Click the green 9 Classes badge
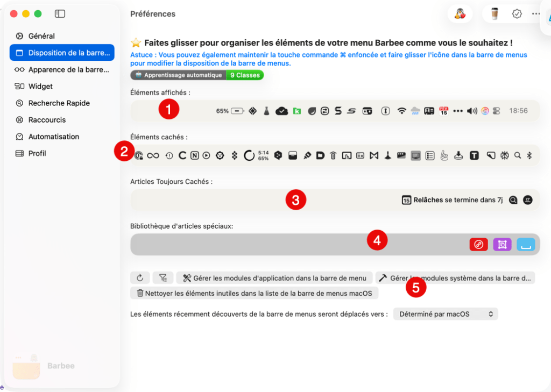The height and width of the screenshot is (392, 551). click(245, 75)
